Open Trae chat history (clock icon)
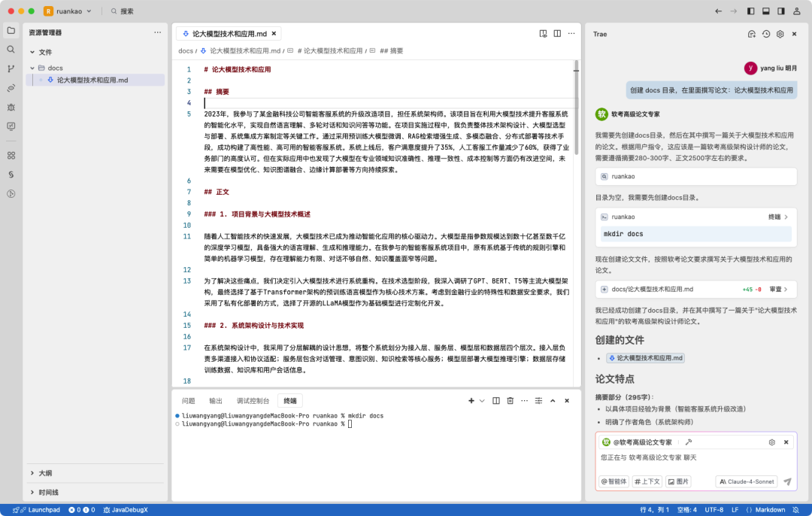The height and width of the screenshot is (516, 812). coord(765,34)
